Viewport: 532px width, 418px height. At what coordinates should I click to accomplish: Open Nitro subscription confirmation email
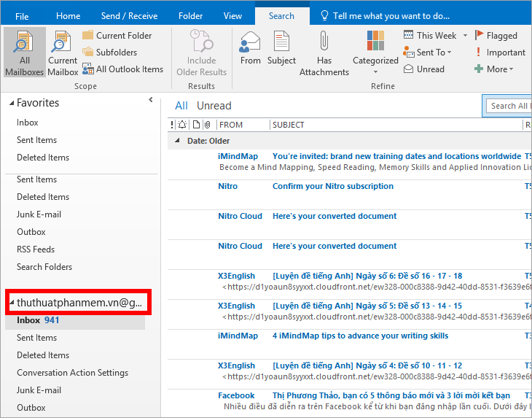[x=350, y=195]
